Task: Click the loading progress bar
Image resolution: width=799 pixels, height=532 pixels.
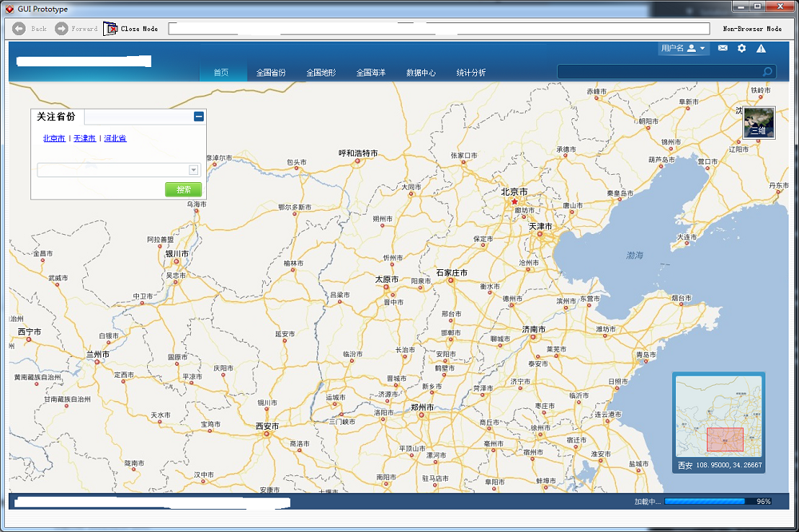Action: 718,502
